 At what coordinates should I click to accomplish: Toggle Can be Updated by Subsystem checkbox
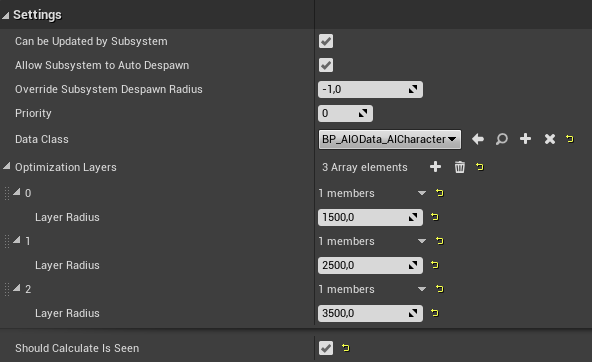(x=326, y=41)
